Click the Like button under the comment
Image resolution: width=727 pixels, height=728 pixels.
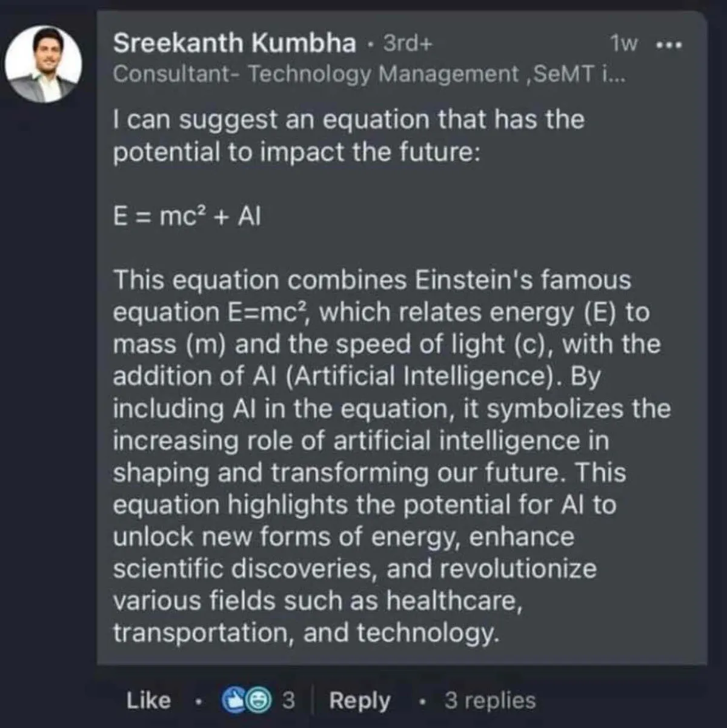click(x=148, y=701)
